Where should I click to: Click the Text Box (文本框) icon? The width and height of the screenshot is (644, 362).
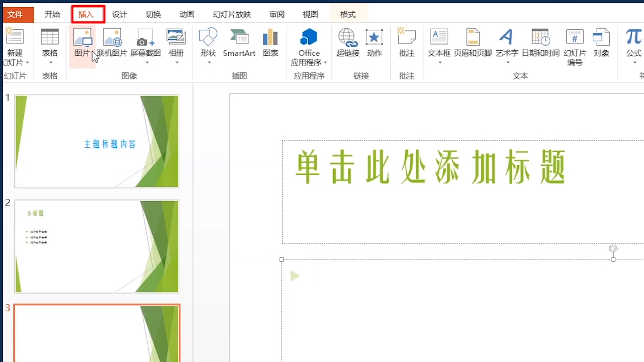point(439,36)
